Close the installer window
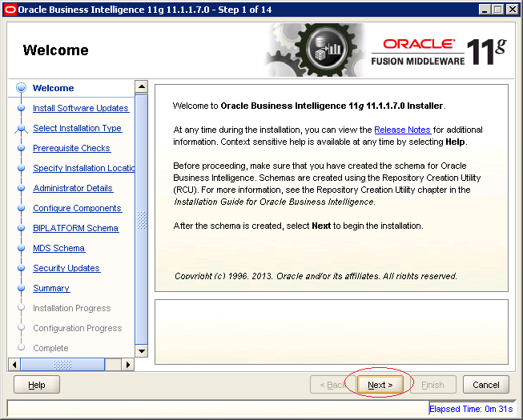The width and height of the screenshot is (523, 420). click(512, 10)
